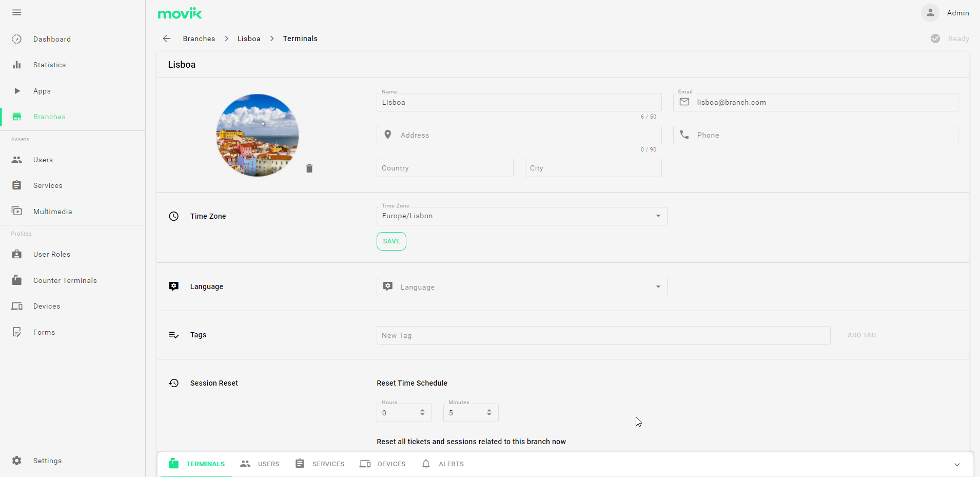This screenshot has width=980, height=477.
Task: Click the Tags checklist icon
Action: 174,335
